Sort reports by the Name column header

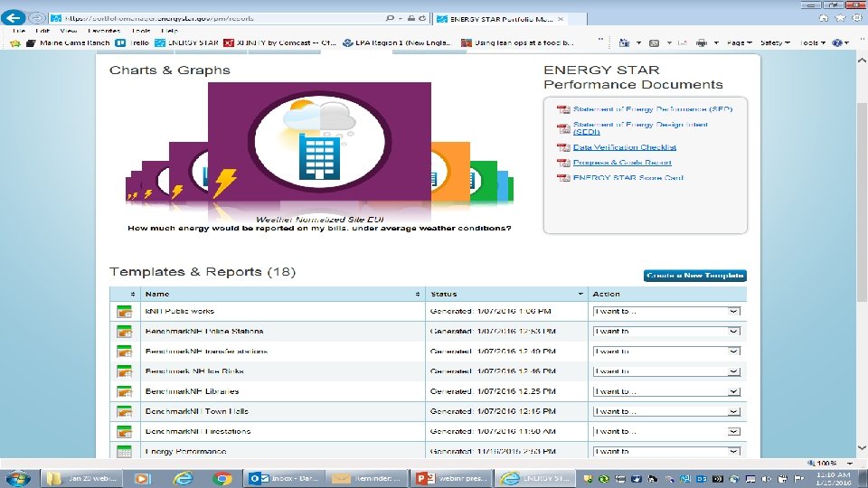tap(282, 294)
